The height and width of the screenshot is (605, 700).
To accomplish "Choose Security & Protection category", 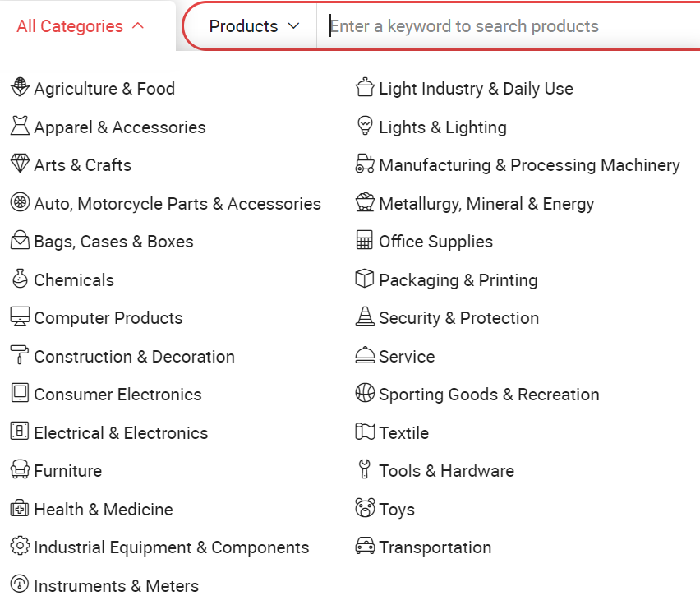I will [x=458, y=318].
